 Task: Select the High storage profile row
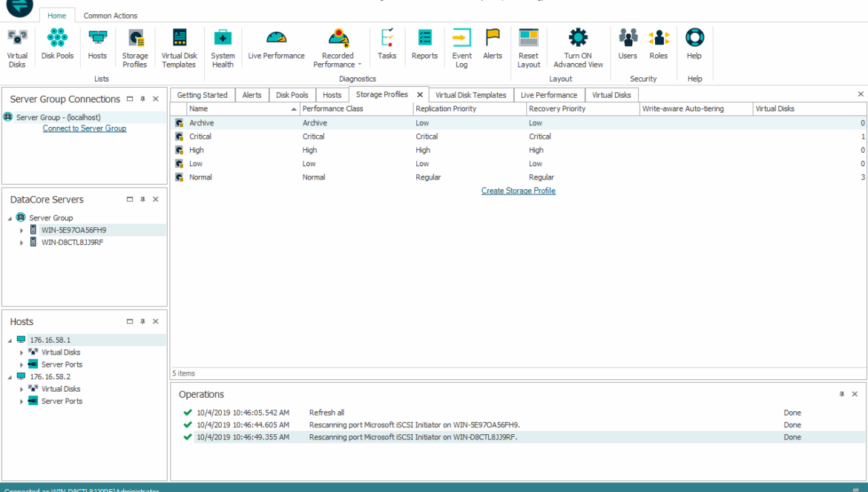tap(519, 150)
